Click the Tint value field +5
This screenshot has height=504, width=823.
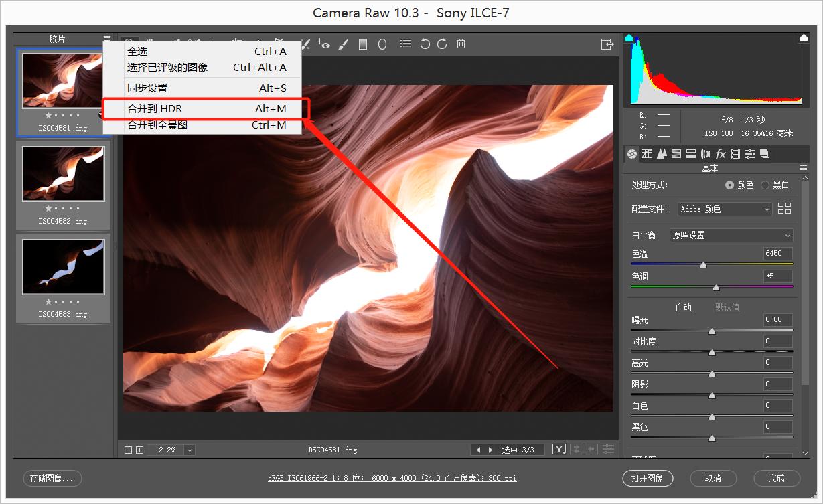coord(778,276)
